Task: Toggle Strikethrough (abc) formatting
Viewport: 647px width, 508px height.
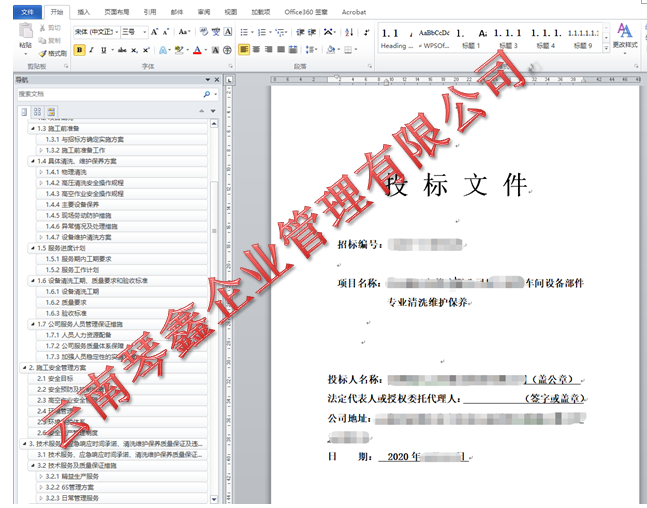Action: pos(122,50)
